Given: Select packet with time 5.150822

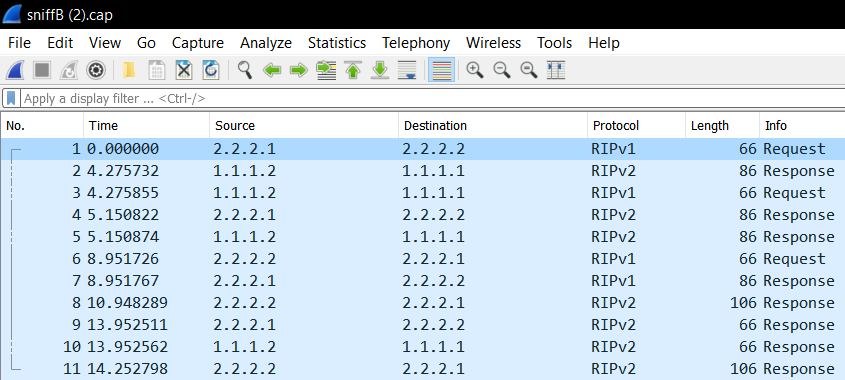Looking at the screenshot, I should (423, 215).
